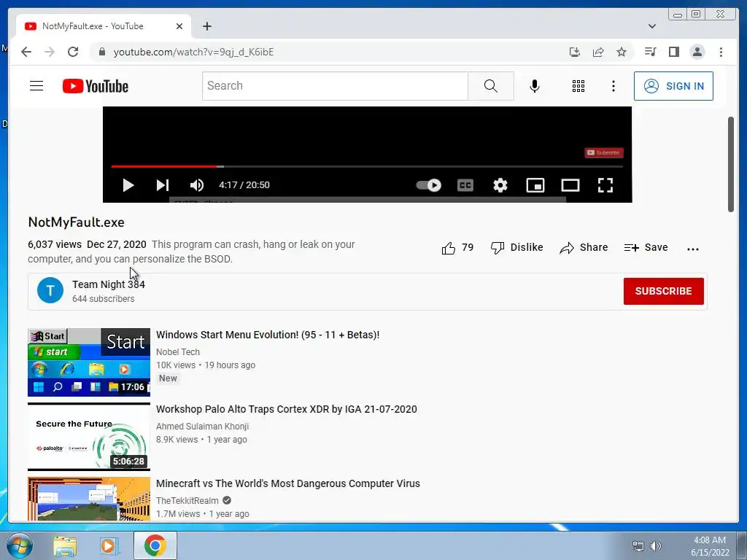Open Team Night 384 channel avatar
Viewport: 747px width, 560px height.
pos(50,290)
